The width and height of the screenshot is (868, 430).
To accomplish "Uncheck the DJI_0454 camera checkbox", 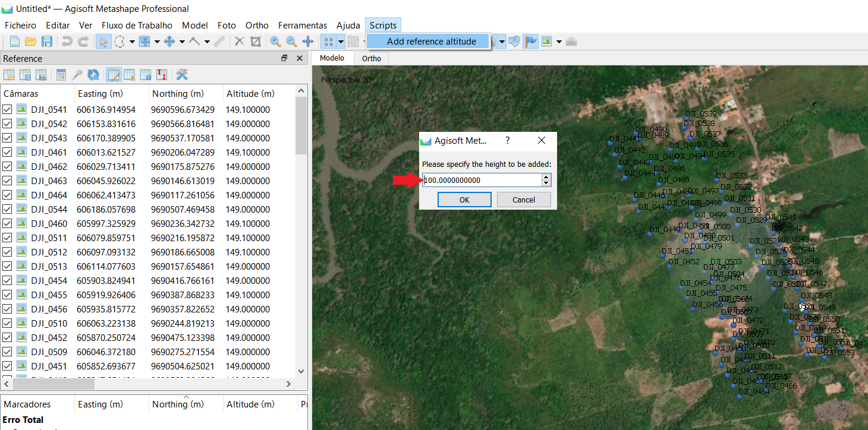I will 7,280.
